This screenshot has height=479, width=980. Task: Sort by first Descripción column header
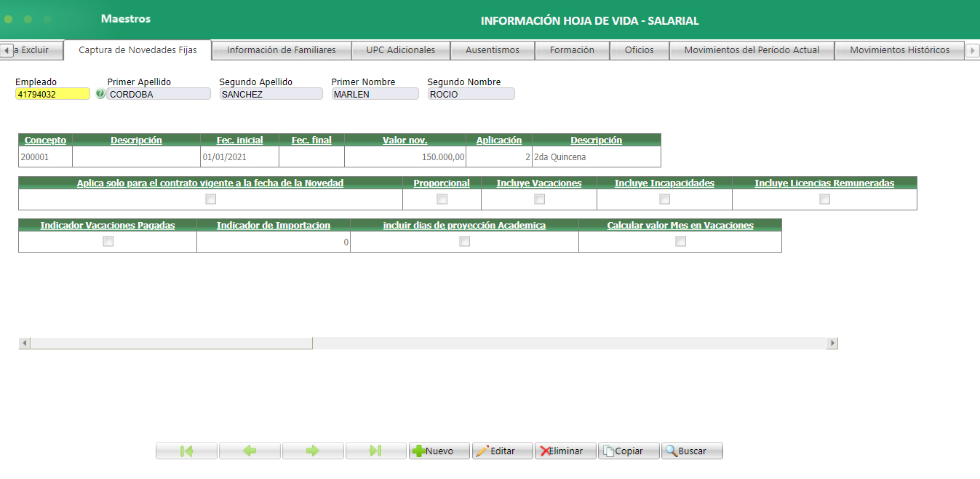tap(136, 140)
